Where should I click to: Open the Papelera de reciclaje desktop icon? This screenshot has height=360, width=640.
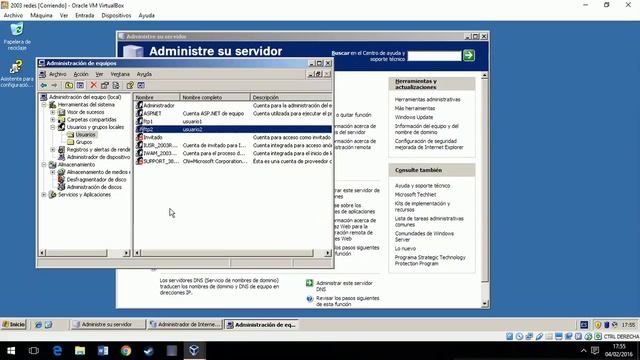(17, 37)
